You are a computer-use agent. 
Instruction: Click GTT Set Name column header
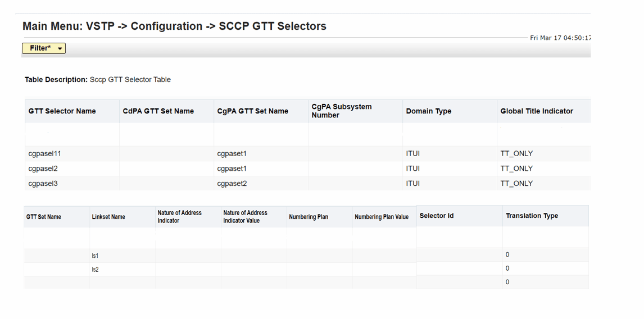point(43,217)
